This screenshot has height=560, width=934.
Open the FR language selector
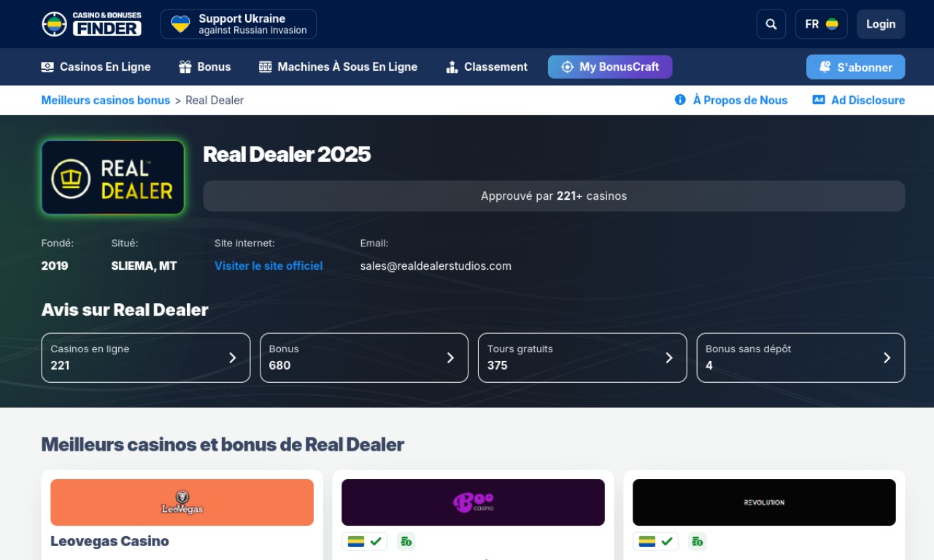pos(821,24)
